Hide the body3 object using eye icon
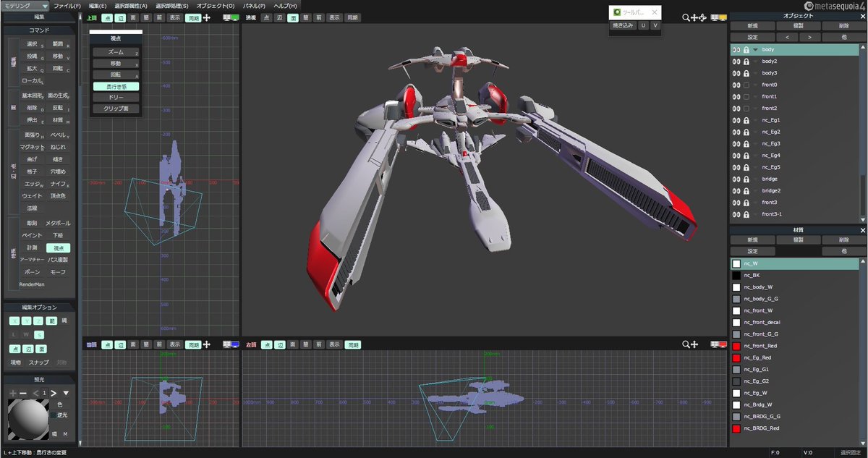This screenshot has width=868, height=458. tap(736, 73)
